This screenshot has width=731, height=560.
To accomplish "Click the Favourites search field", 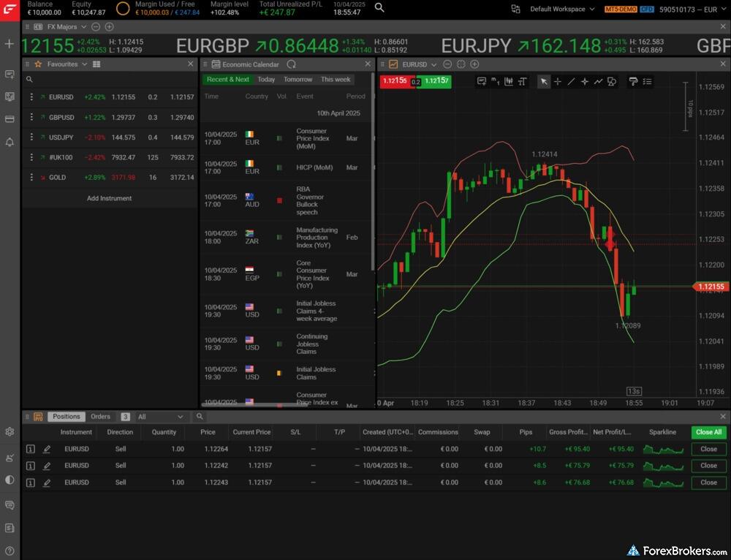I will coord(110,80).
